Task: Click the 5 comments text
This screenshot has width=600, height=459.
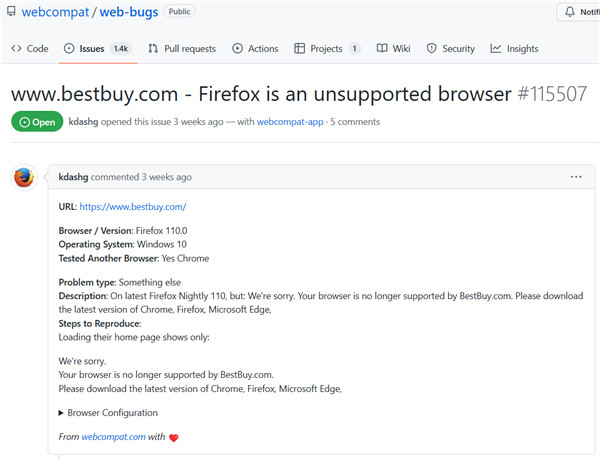Action: pyautogui.click(x=355, y=122)
